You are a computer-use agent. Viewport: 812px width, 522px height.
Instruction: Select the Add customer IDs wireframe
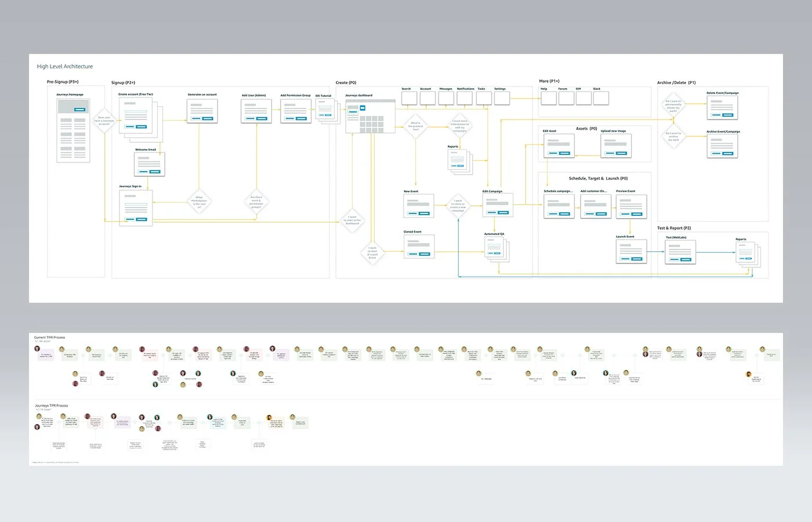point(596,205)
